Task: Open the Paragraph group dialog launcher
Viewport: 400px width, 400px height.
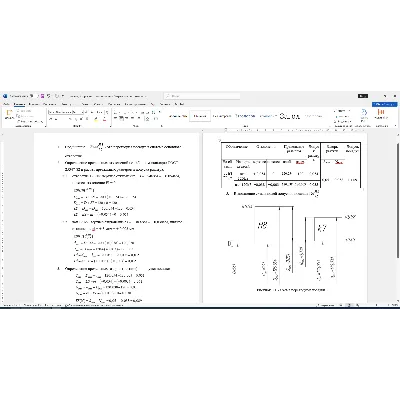Action: coord(162,126)
